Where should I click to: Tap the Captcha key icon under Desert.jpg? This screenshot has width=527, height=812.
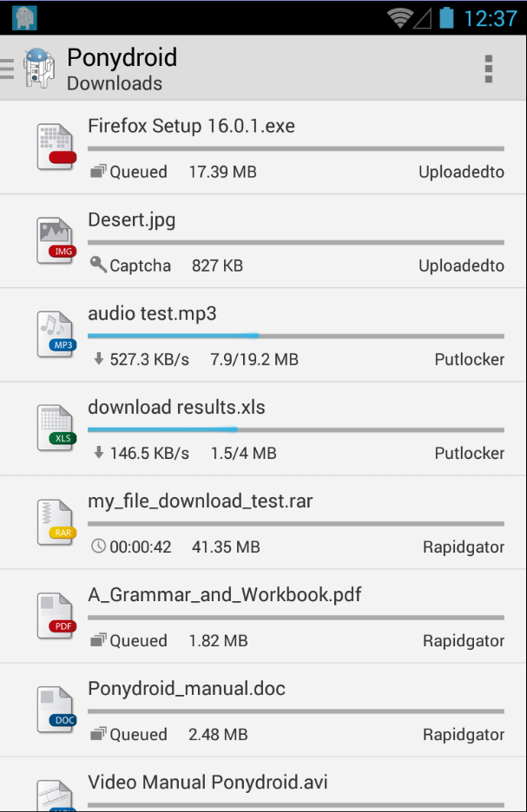98,265
